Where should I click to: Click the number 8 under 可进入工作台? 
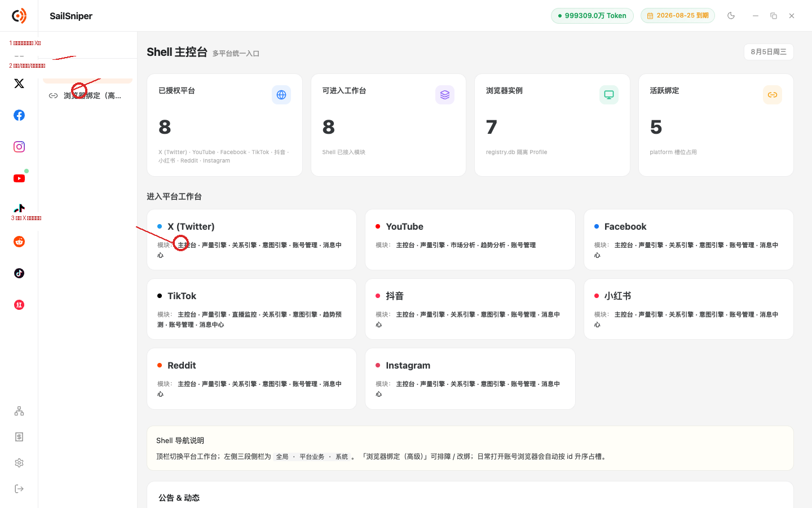pyautogui.click(x=329, y=127)
